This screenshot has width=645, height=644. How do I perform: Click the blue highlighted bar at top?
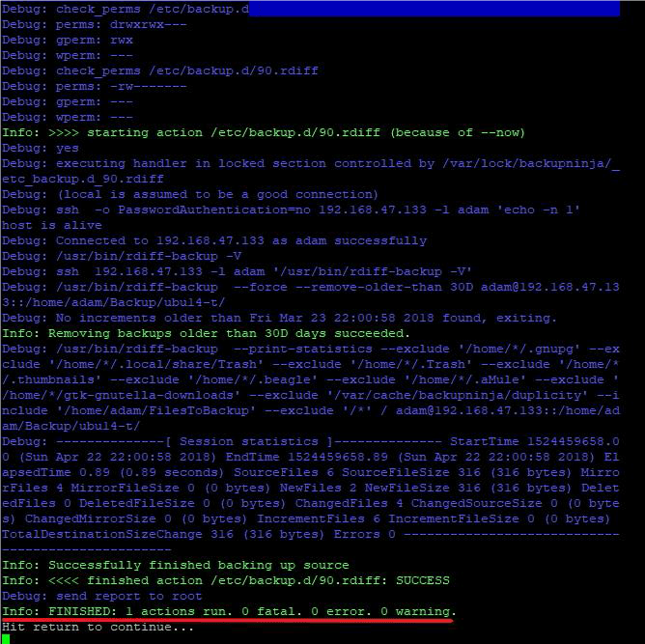tap(434, 9)
